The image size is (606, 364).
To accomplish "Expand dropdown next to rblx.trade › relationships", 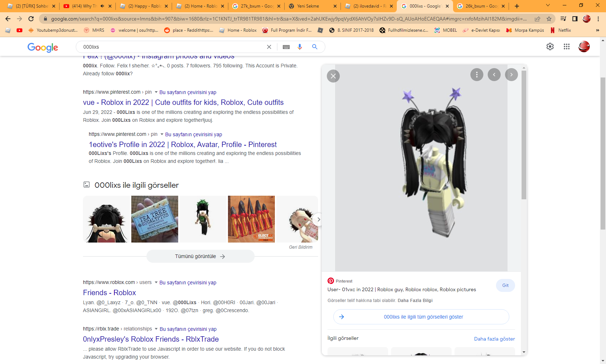I will point(156,329).
